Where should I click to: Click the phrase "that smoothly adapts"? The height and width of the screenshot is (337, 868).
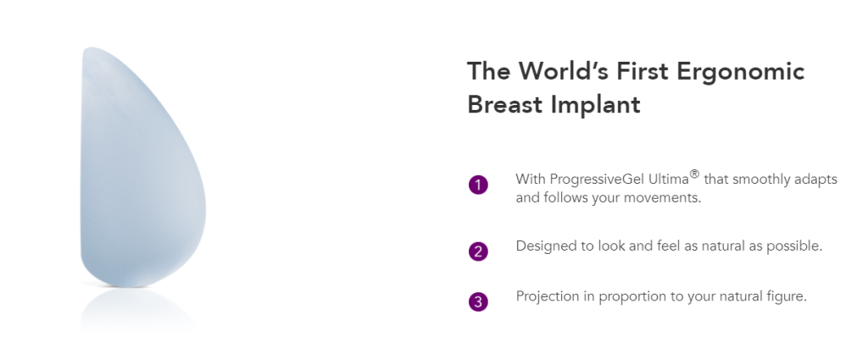click(x=771, y=180)
